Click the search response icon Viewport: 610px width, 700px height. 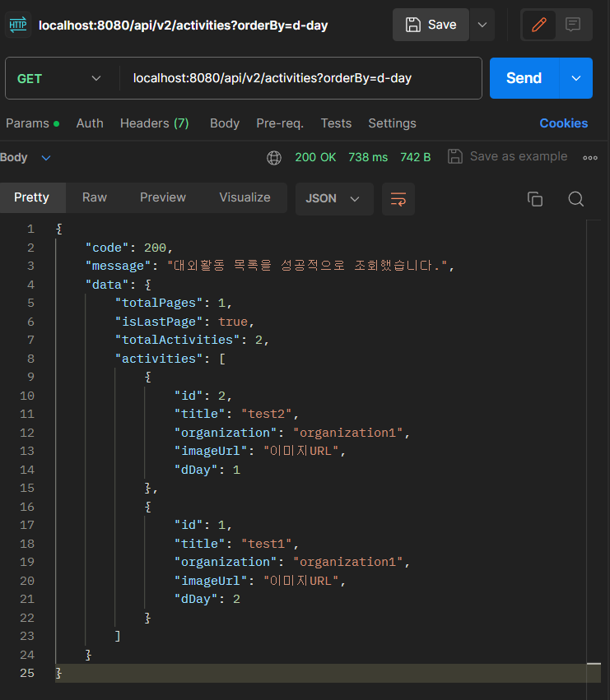[576, 199]
